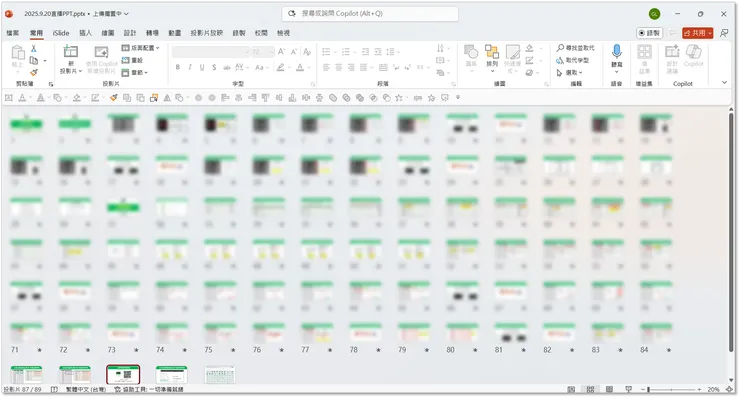Open the 選取 (Select) dropdown
This screenshot has width=740, height=398.
(569, 73)
